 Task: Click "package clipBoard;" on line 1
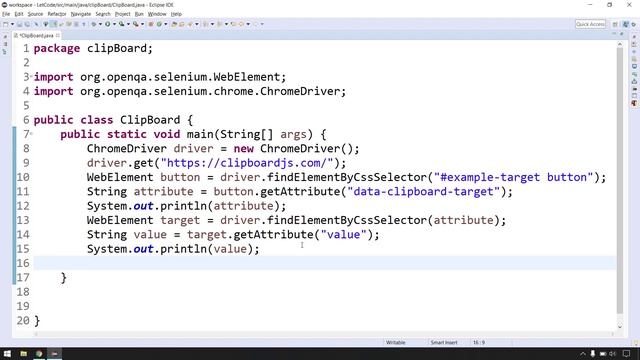coord(93,49)
